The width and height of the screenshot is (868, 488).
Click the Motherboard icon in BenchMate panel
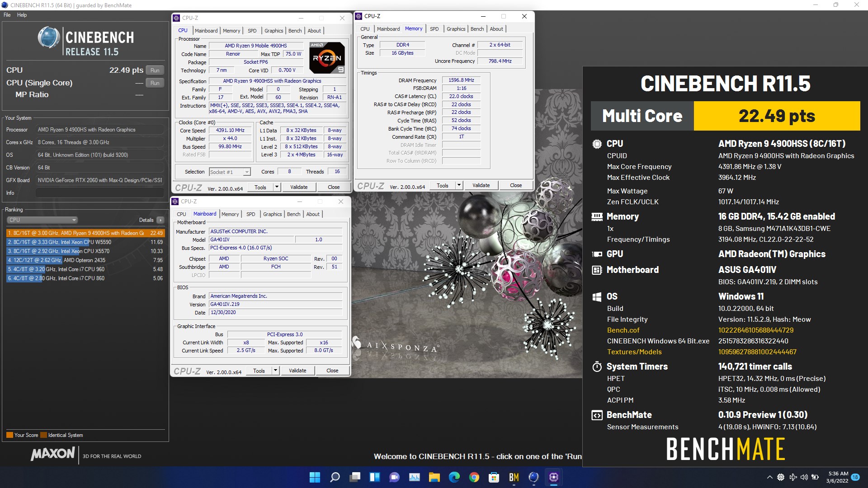[x=597, y=270]
